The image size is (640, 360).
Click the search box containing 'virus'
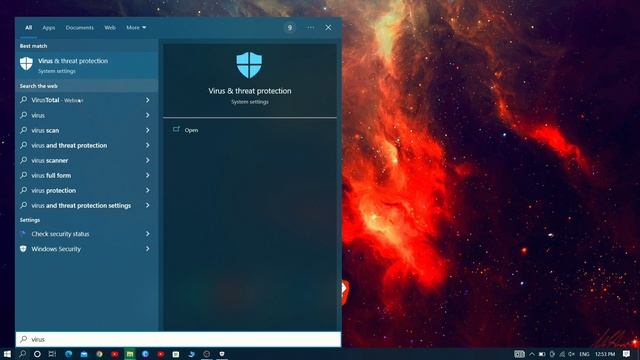click(x=178, y=339)
